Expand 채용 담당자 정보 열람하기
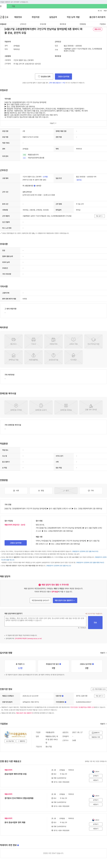Screen dimensions: 107x868 pyautogui.click(x=65, y=600)
